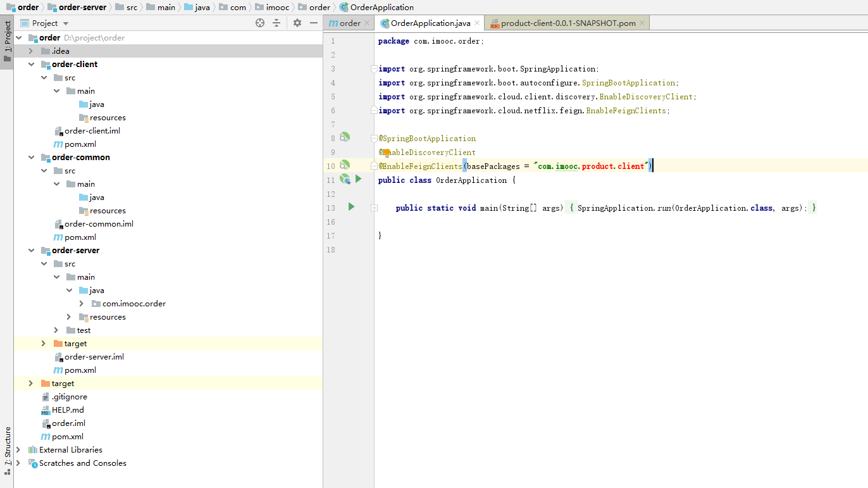Image resolution: width=868 pixels, height=488 pixels.
Task: Open the 1: Project tool window button
Action: pos(7,42)
